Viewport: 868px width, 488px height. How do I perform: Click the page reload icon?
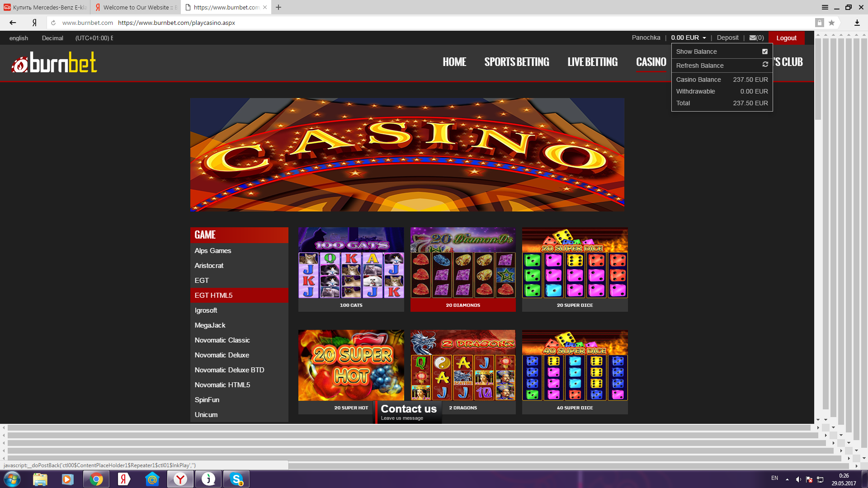coord(53,23)
